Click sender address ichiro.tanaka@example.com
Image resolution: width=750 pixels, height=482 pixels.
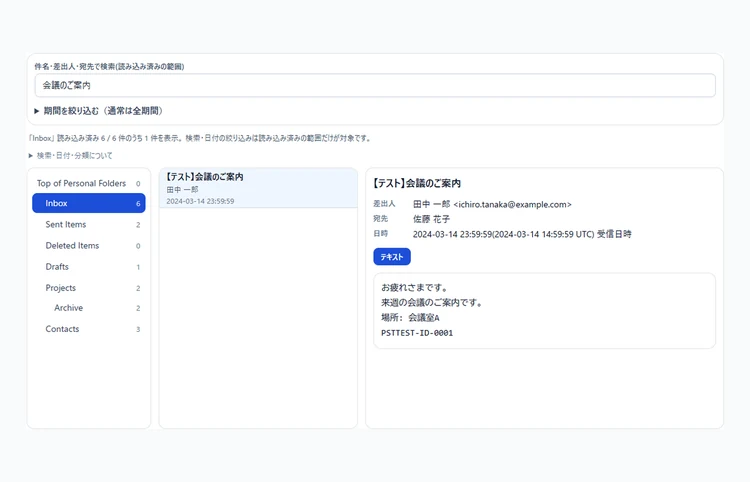(512, 205)
